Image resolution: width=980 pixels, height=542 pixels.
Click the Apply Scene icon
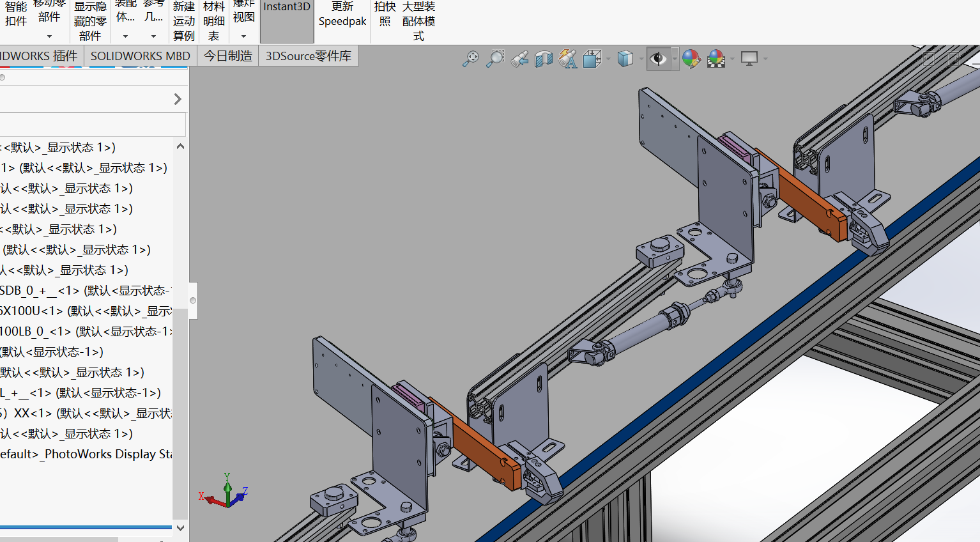point(716,59)
